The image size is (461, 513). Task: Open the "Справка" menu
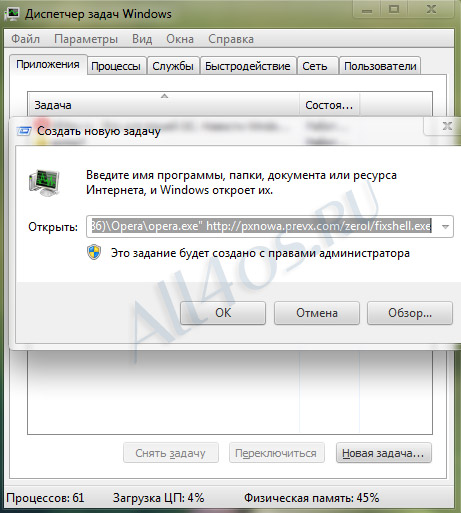tap(231, 39)
